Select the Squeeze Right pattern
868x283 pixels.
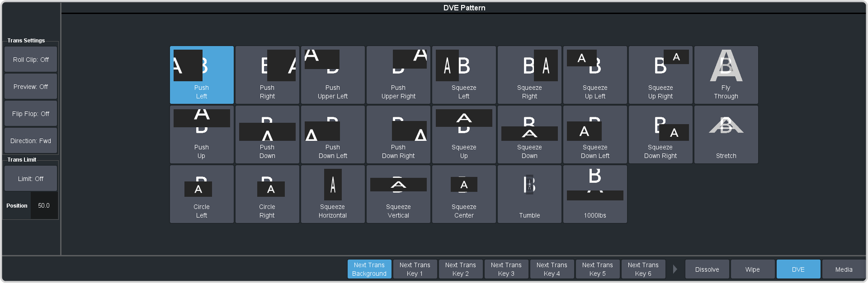coord(529,75)
